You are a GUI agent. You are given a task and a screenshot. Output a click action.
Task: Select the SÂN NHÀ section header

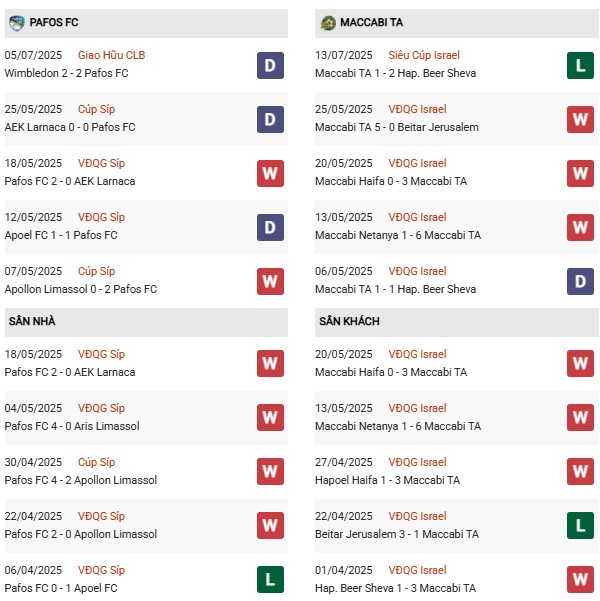coord(33,321)
